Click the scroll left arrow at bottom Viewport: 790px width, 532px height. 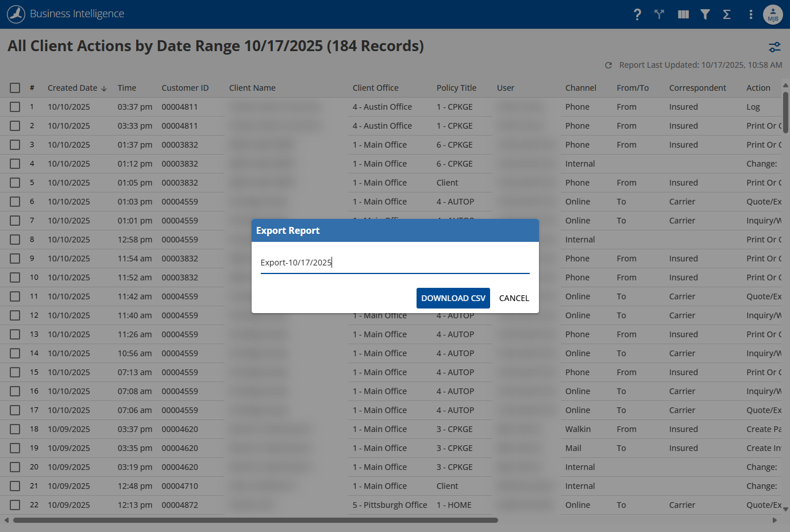(x=6, y=521)
